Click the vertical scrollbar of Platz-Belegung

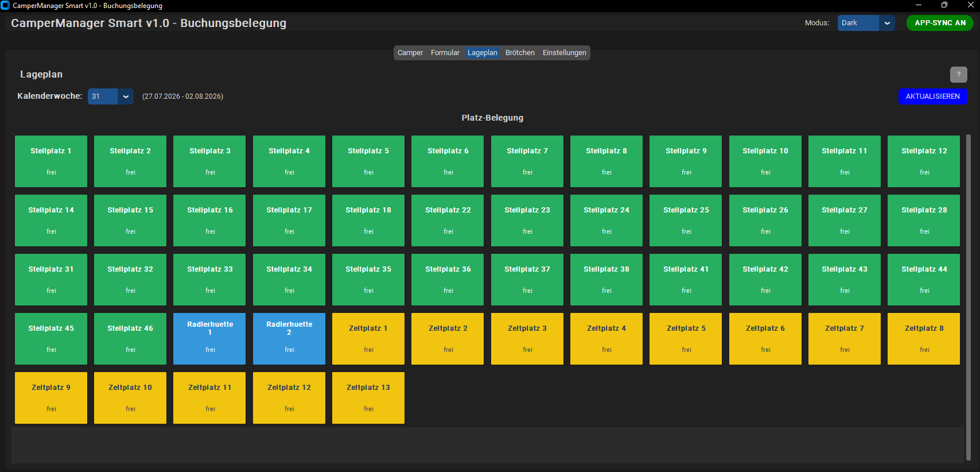click(969, 297)
